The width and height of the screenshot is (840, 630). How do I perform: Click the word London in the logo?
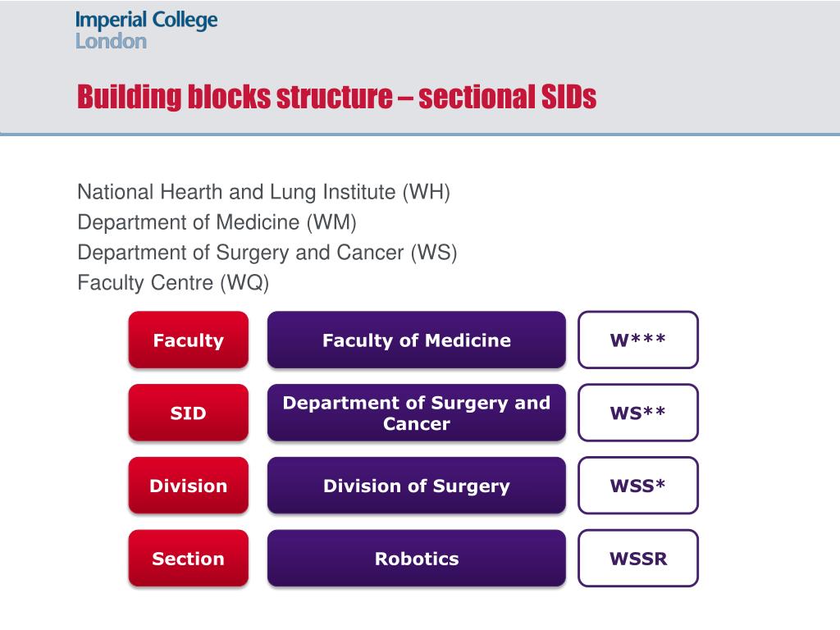[111, 41]
